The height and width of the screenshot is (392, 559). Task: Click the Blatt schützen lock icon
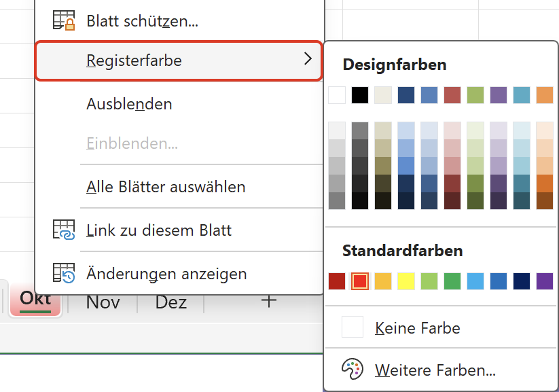(x=64, y=20)
